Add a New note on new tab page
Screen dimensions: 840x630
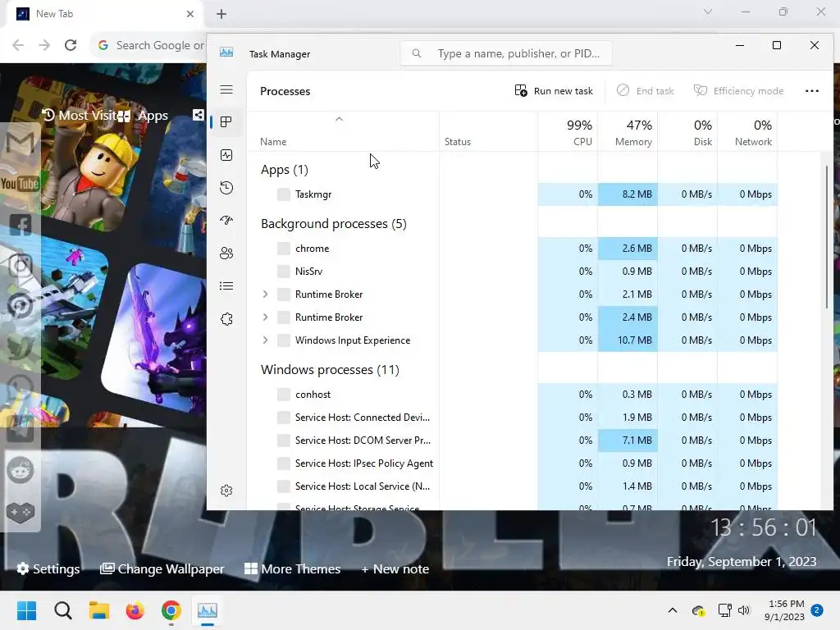395,569
